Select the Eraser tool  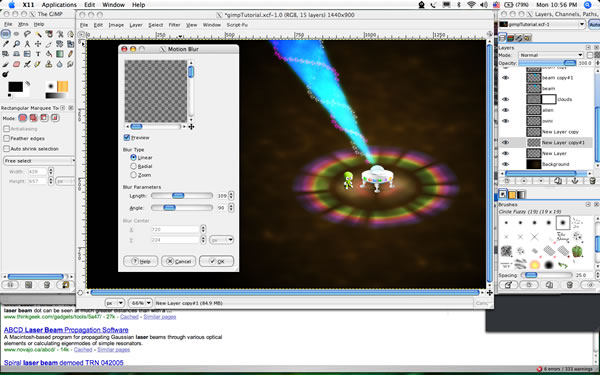tap(16, 64)
